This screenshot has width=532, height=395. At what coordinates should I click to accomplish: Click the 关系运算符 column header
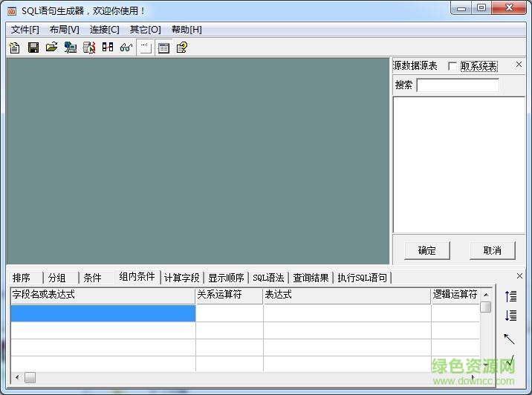[230, 296]
